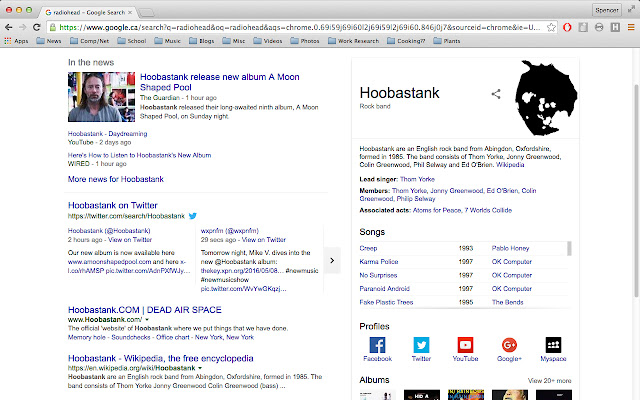The image size is (640, 400).
Task: Open the Apps shortcut in bookmarks bar
Action: click(x=16, y=41)
